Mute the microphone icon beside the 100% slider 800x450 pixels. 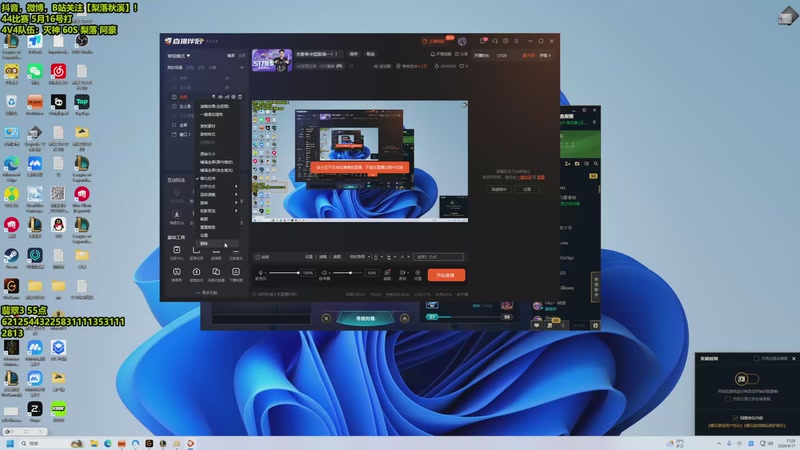(x=261, y=273)
